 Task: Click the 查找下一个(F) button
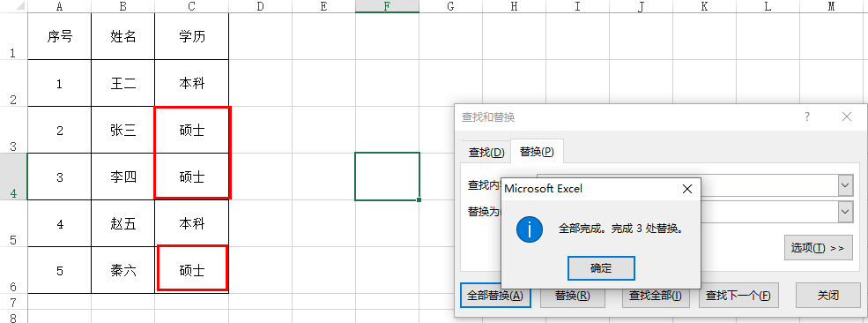coord(738,296)
